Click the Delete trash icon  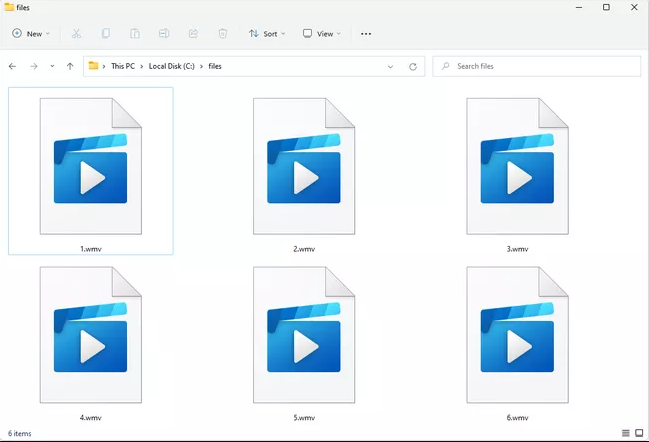tap(223, 34)
